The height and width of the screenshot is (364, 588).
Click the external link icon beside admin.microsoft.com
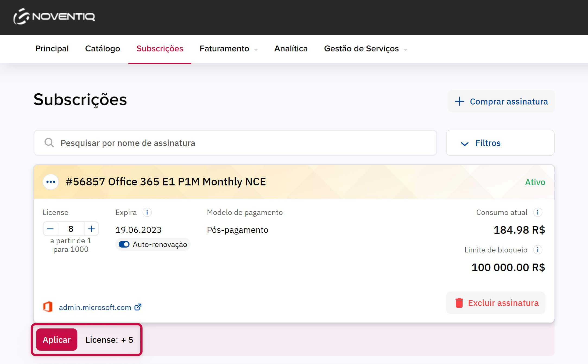pyautogui.click(x=138, y=307)
